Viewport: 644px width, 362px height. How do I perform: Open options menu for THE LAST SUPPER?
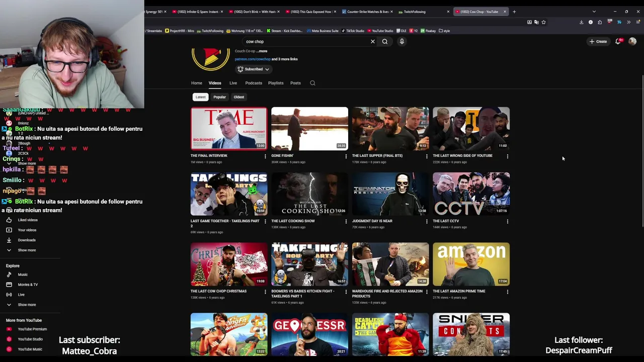click(x=427, y=156)
